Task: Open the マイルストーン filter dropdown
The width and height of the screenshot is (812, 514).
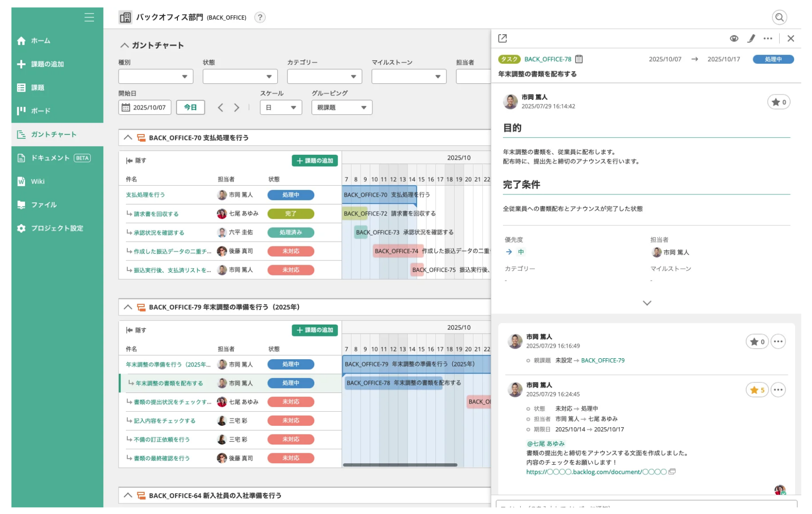Action: (x=409, y=77)
